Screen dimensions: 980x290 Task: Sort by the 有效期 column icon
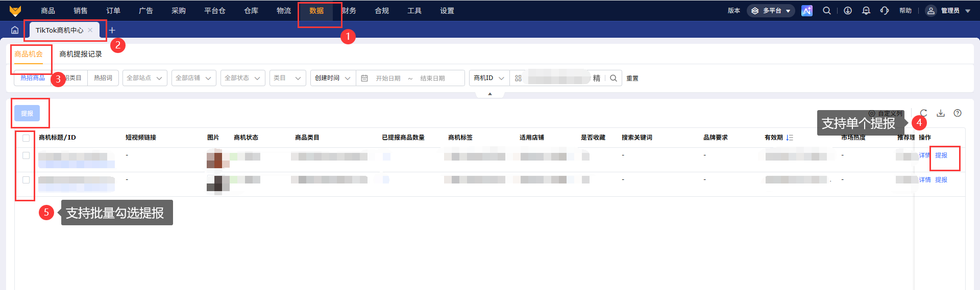[x=790, y=138]
